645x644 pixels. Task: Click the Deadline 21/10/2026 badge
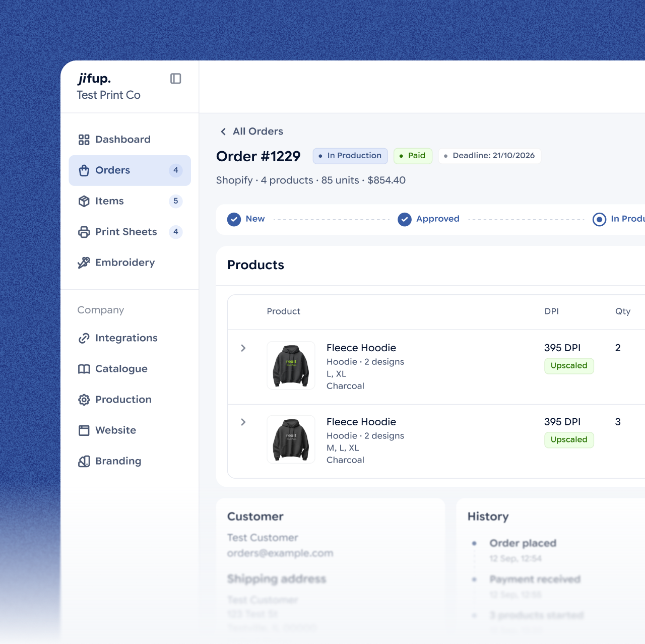(x=490, y=156)
